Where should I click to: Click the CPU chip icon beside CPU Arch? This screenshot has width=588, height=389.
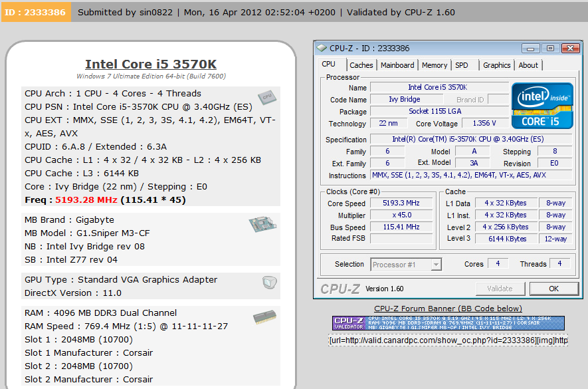(266, 97)
